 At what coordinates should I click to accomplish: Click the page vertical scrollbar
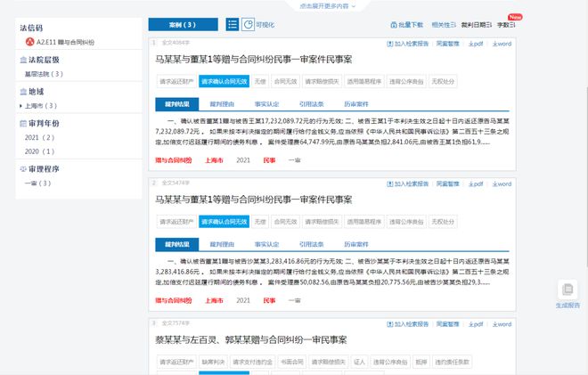coord(586,176)
